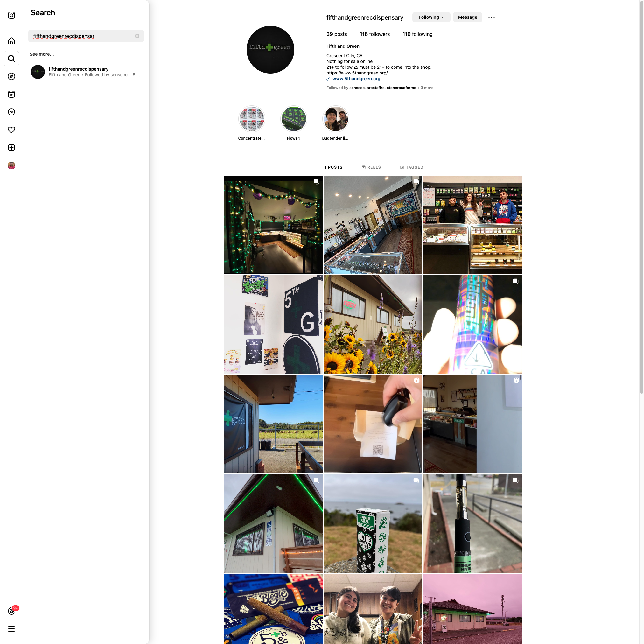Click the Instagram logo icon
Screen dimensions: 644x644
click(x=11, y=15)
